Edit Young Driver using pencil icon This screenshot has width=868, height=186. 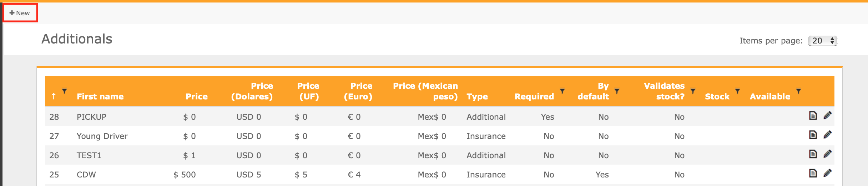tap(827, 135)
